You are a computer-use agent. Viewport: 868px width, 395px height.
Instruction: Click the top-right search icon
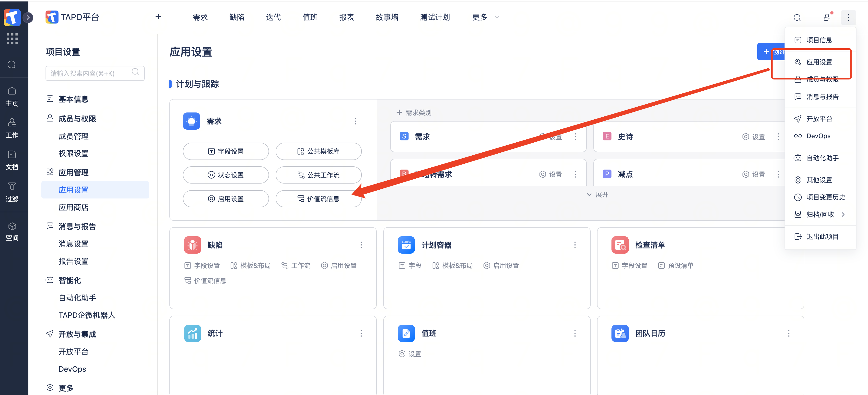point(797,18)
